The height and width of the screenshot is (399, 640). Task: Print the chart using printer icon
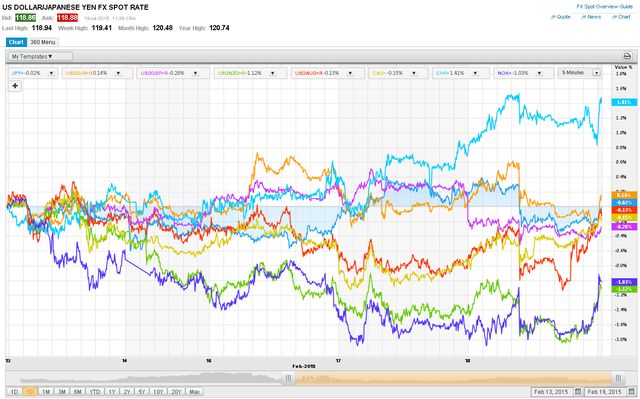tap(627, 56)
